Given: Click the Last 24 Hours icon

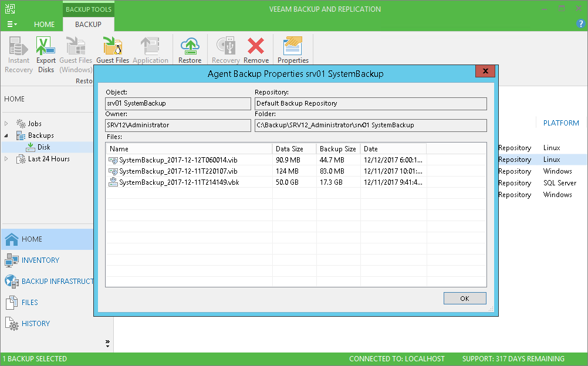Looking at the screenshot, I should [21, 159].
